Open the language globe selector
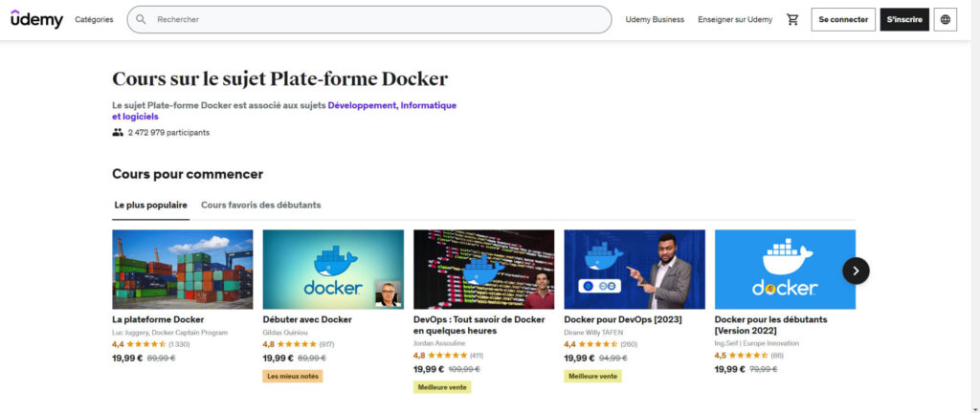980x413 pixels. coord(945,19)
